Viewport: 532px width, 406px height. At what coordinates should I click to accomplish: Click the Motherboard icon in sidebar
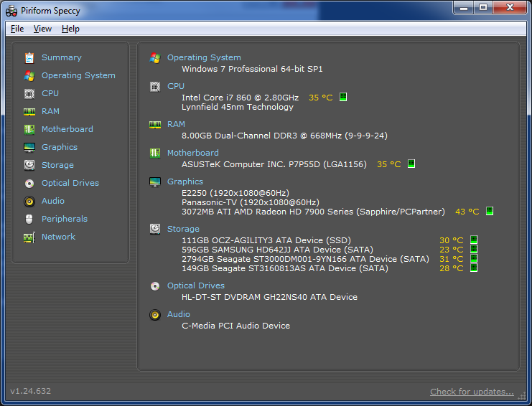pos(29,129)
